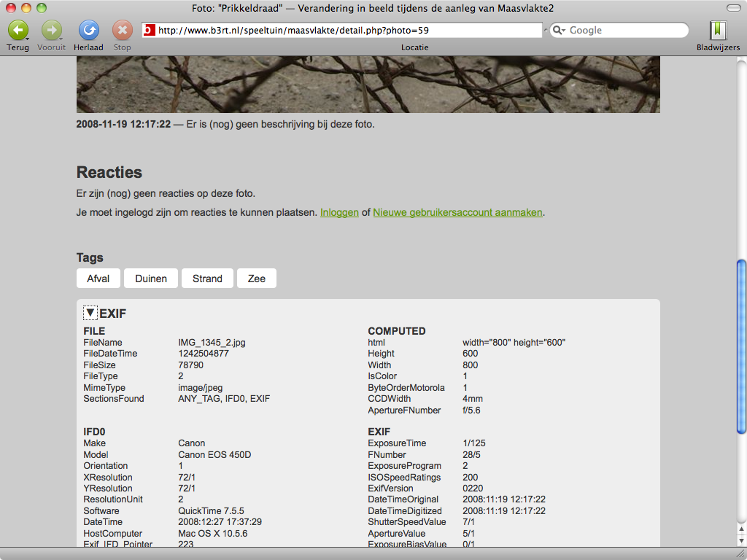Reload the page with Herlaad button
The width and height of the screenshot is (747, 560).
88,31
